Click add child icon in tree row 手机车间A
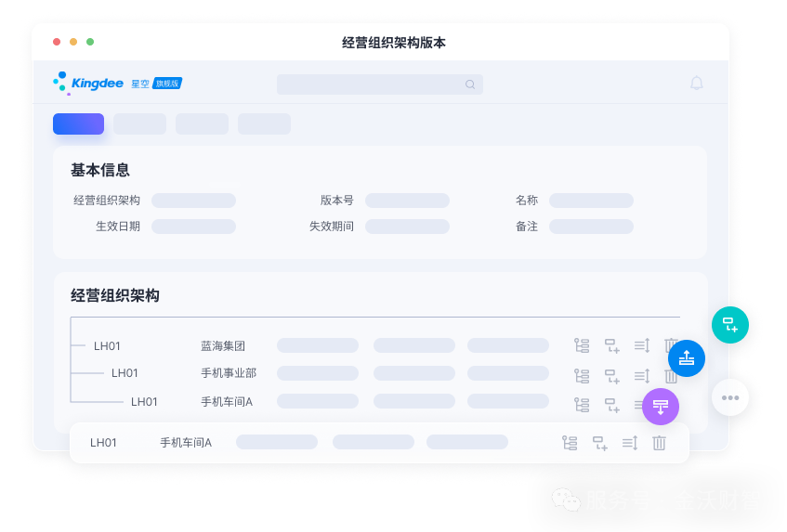This screenshot has height=532, width=787. [x=611, y=405]
